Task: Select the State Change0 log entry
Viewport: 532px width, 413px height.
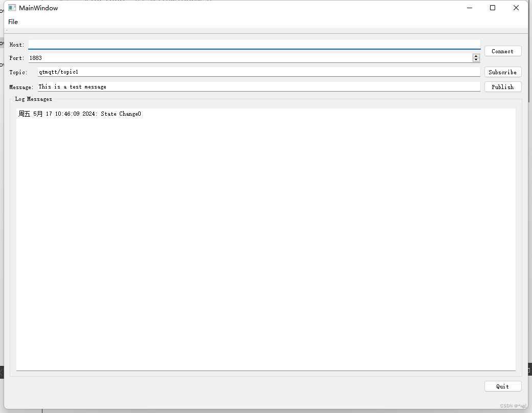Action: point(79,114)
